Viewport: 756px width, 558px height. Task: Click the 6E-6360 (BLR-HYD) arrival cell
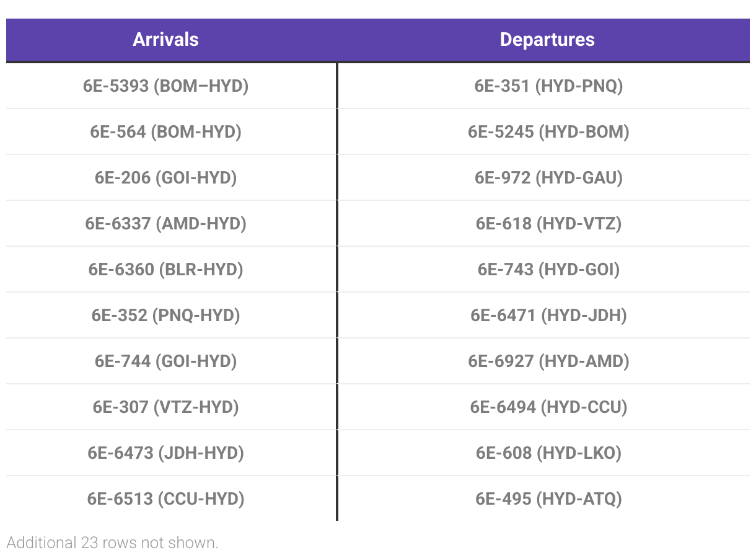[165, 269]
